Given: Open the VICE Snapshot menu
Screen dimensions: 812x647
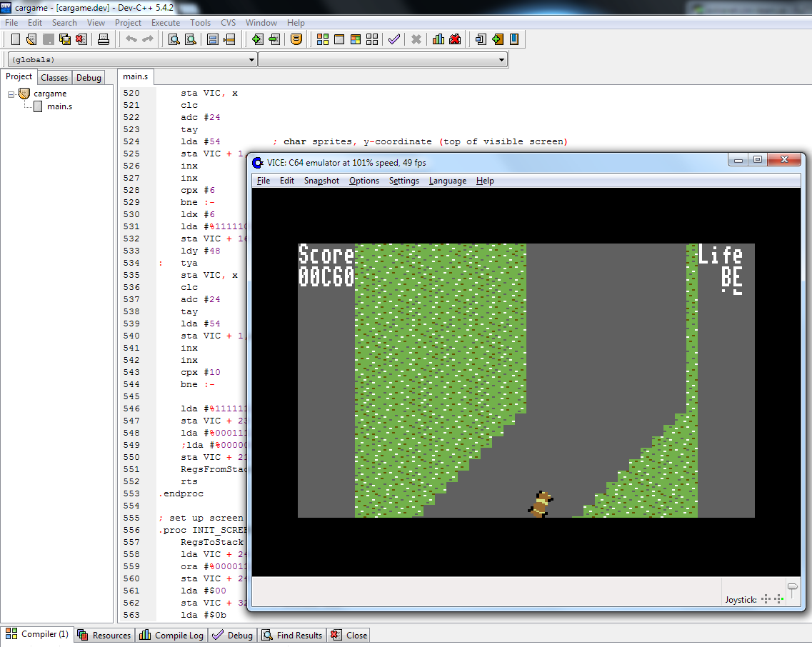Looking at the screenshot, I should coord(321,181).
